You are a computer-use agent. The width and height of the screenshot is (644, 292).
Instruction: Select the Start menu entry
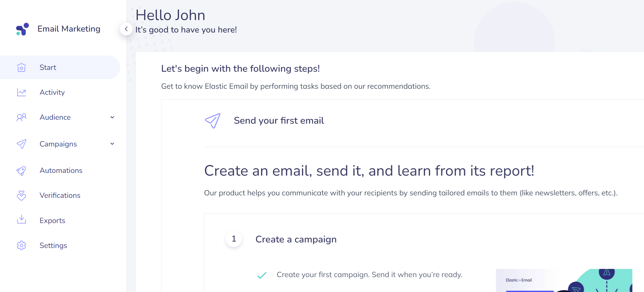click(48, 67)
